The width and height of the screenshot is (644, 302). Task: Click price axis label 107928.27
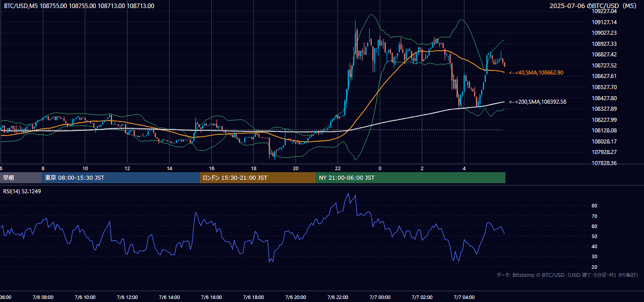pyautogui.click(x=604, y=152)
